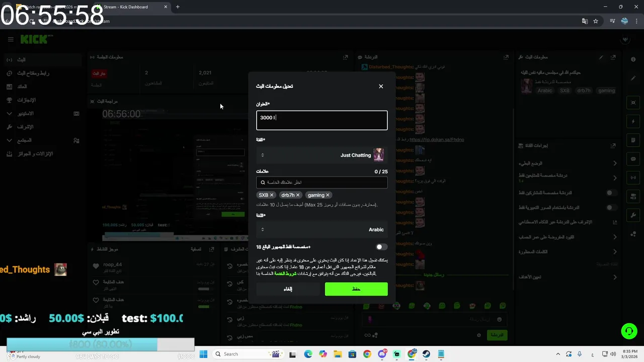Screen dimensions: 644x362
Task: Pop out the chat panel
Action: 506,57
